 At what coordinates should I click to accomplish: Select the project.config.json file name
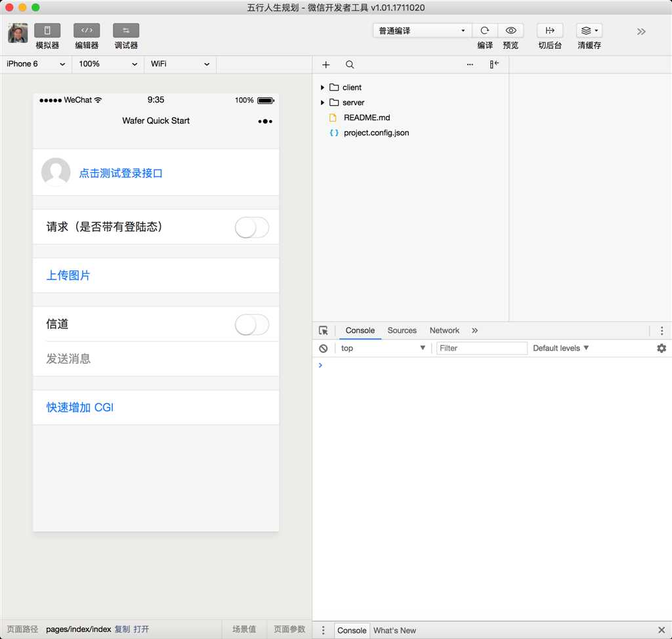point(376,133)
